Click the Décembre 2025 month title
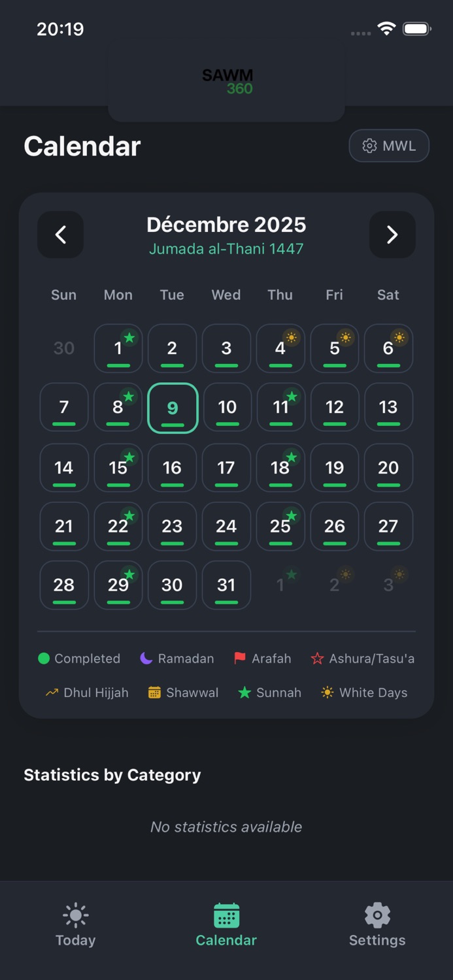The image size is (453, 980). 226,225
